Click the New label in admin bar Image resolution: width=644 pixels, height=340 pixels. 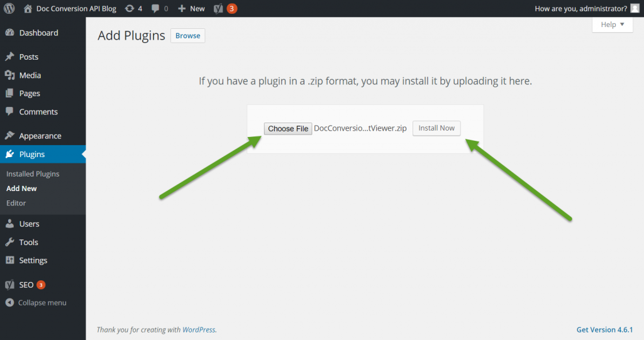tap(197, 9)
